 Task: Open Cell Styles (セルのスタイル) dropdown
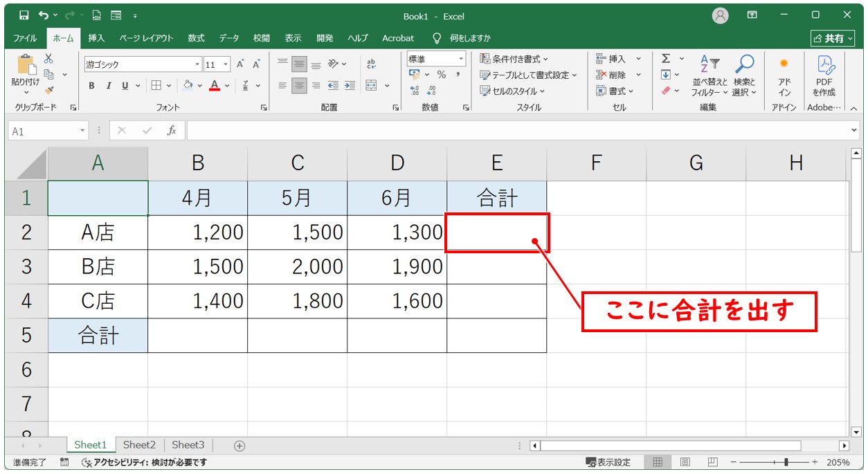coord(513,91)
